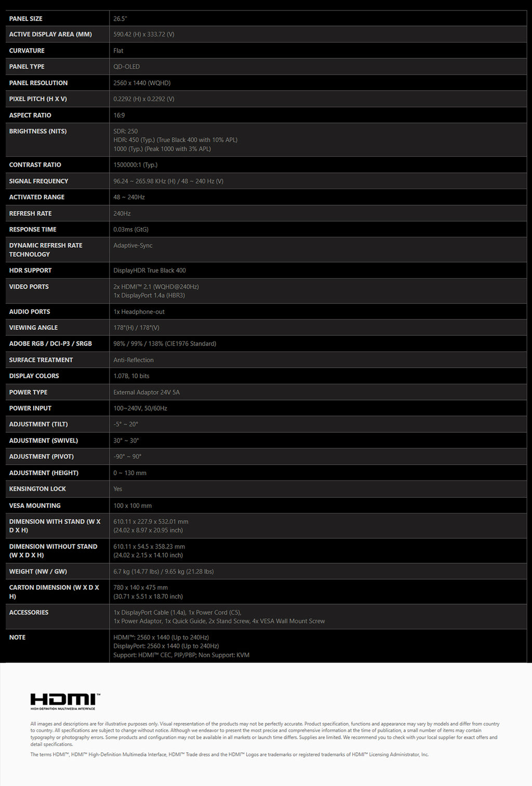Click the PANEL RESOLUTION label
The width and height of the screenshot is (532, 786).
click(38, 83)
